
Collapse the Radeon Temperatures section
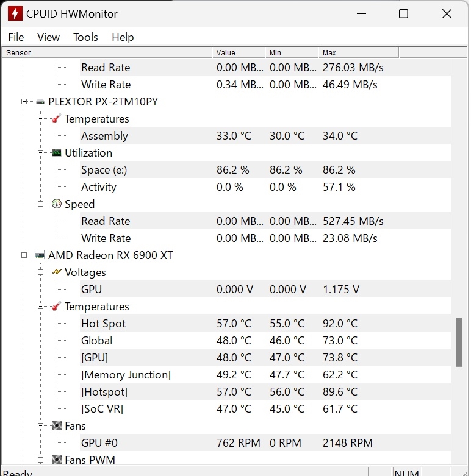tap(40, 307)
